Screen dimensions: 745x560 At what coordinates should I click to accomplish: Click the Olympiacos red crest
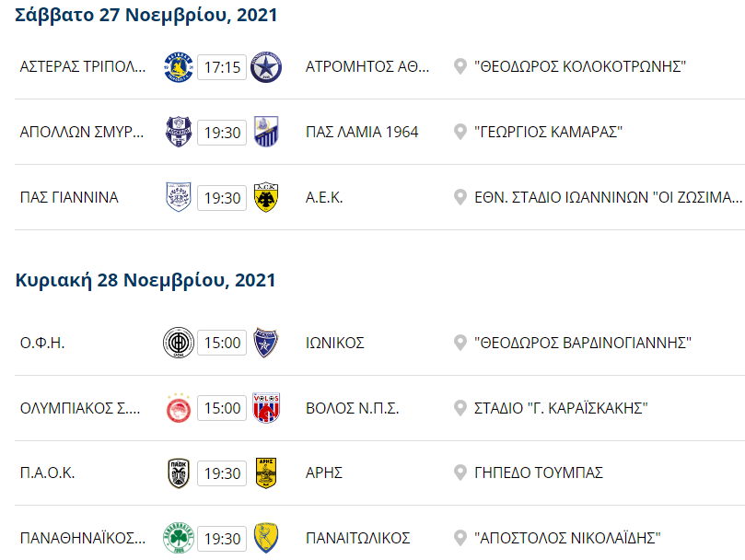tap(177, 408)
